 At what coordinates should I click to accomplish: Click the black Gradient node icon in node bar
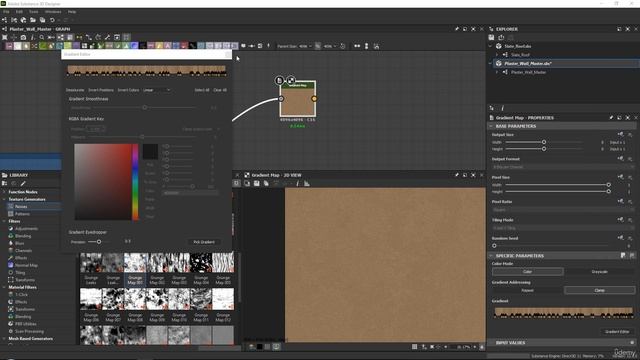click(142, 46)
